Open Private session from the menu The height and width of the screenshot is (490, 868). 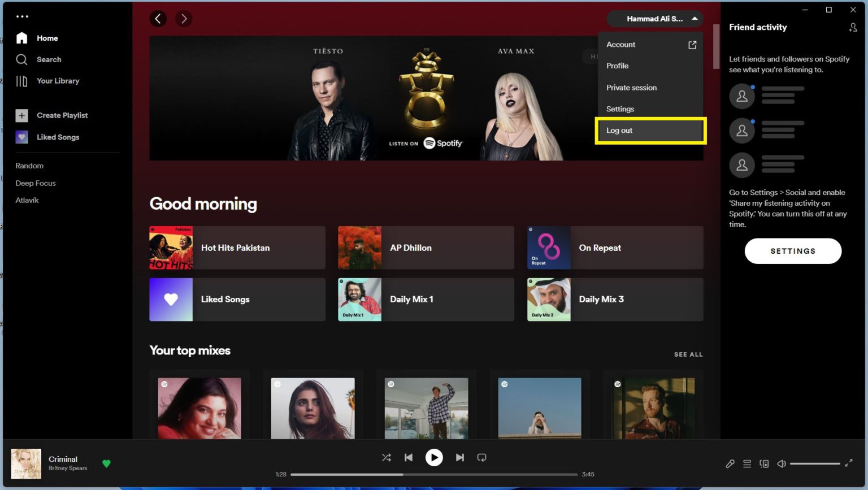tap(631, 88)
